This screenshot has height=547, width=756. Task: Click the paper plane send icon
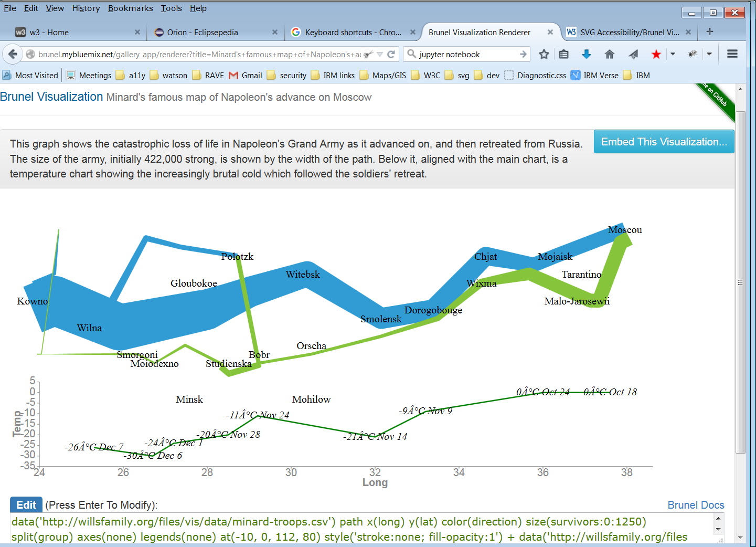point(633,54)
